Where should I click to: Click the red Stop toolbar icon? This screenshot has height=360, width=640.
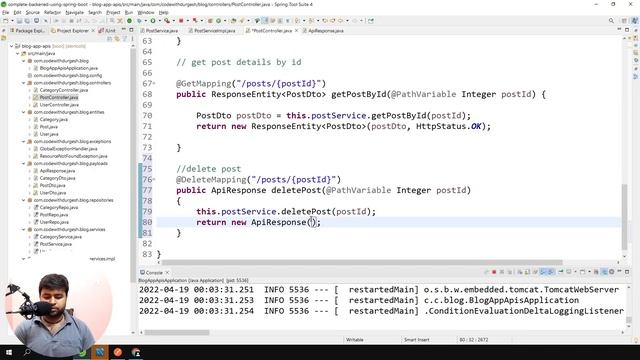click(x=181, y=20)
